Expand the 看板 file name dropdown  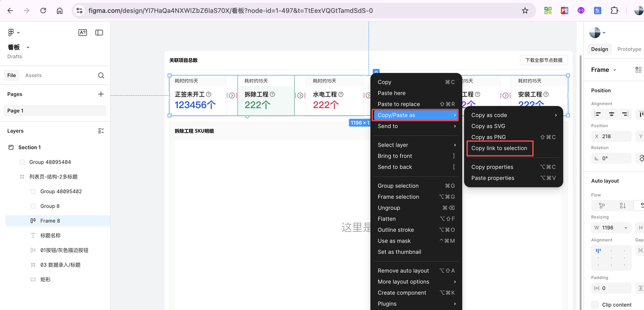click(28, 47)
